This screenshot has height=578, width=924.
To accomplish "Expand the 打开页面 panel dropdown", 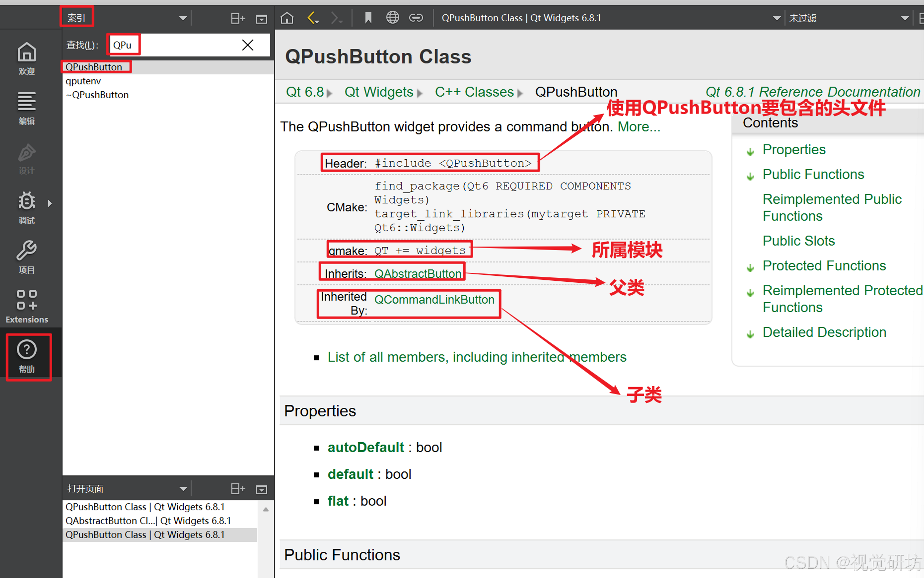I will coord(183,489).
